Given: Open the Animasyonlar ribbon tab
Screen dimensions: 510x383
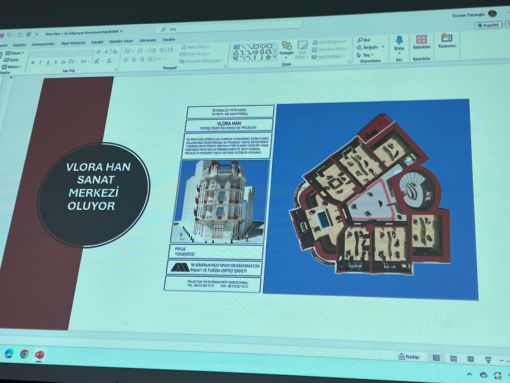Looking at the screenshot, I should point(43,44).
